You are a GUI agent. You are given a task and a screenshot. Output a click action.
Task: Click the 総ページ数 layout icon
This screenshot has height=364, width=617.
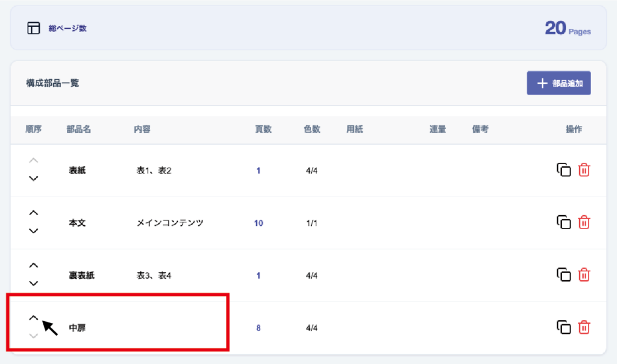click(x=34, y=28)
